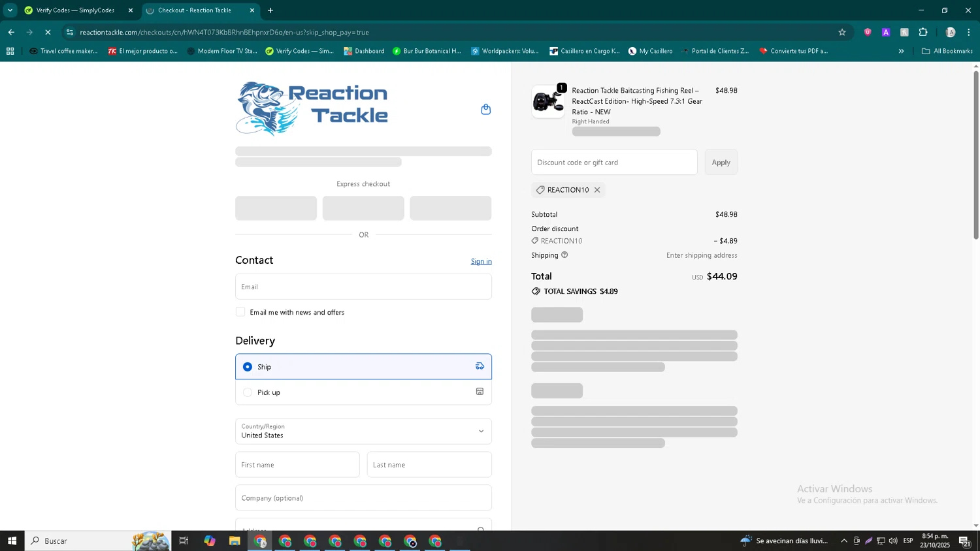Show hidden system tray icons
The width and height of the screenshot is (980, 551).
[844, 541]
